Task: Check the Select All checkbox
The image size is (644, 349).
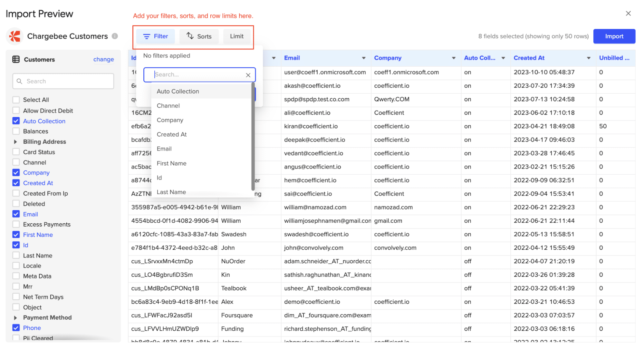Action: pos(16,100)
